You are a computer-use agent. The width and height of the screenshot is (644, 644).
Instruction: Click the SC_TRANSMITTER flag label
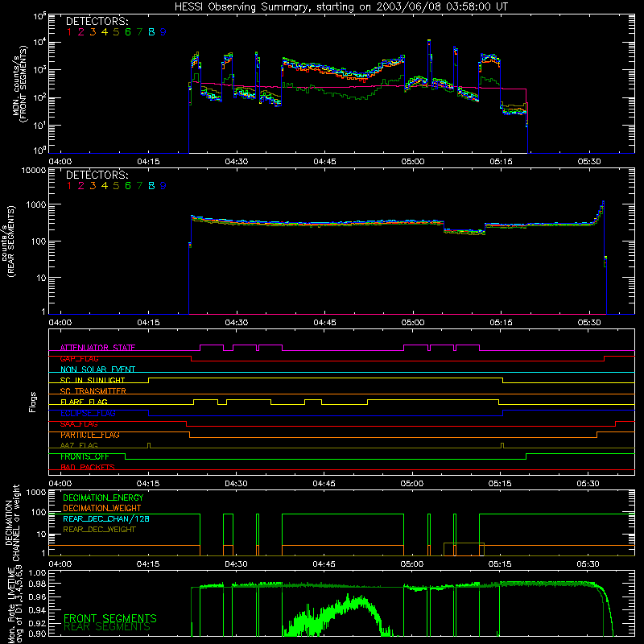coord(93,390)
